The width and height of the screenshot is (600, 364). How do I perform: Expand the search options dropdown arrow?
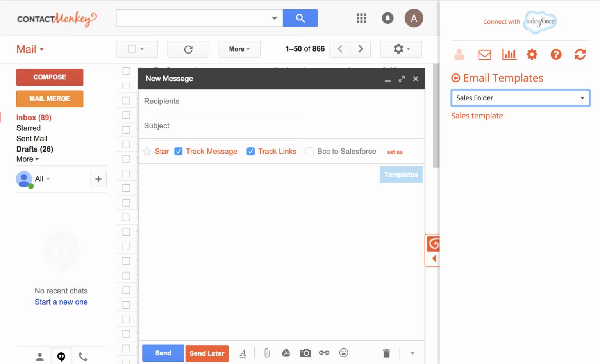(275, 18)
